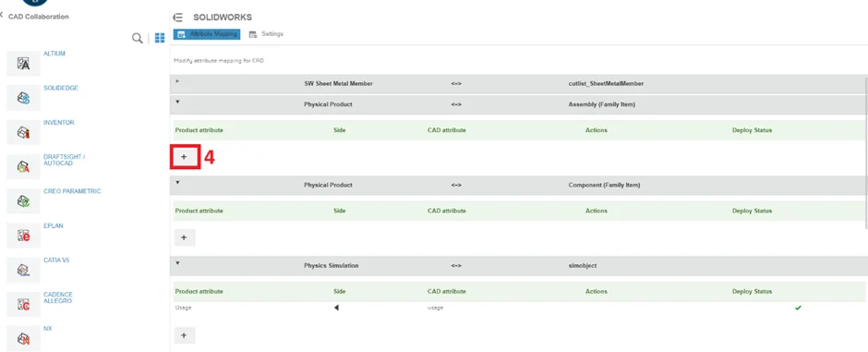Collapse the Physics Simulation simobject section

tap(177, 263)
